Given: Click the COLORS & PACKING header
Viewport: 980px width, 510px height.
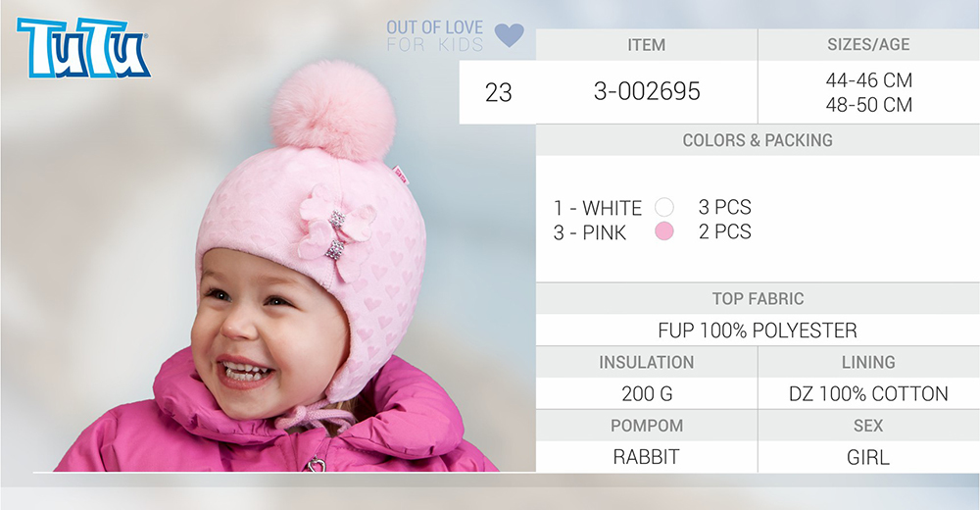Looking at the screenshot, I should [x=758, y=140].
